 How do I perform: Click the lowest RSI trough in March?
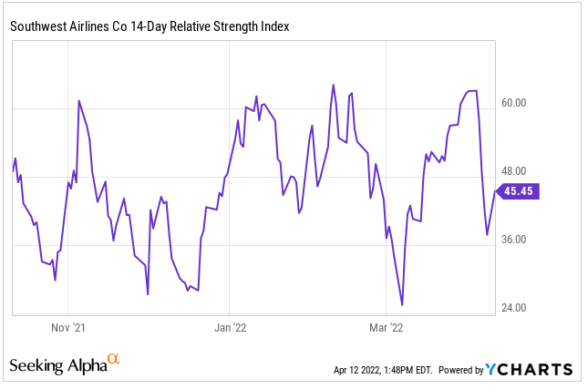tap(402, 305)
